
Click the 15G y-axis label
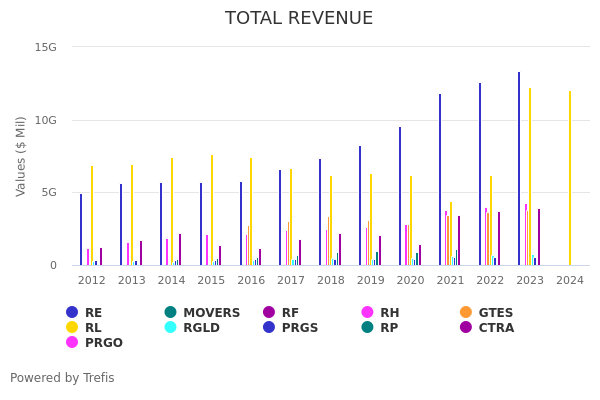(46, 47)
